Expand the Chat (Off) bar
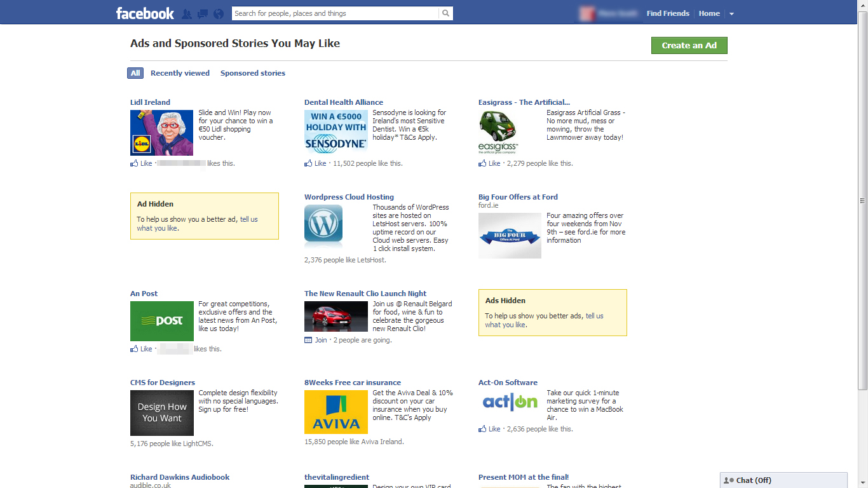The width and height of the screenshot is (868, 488). [783, 480]
